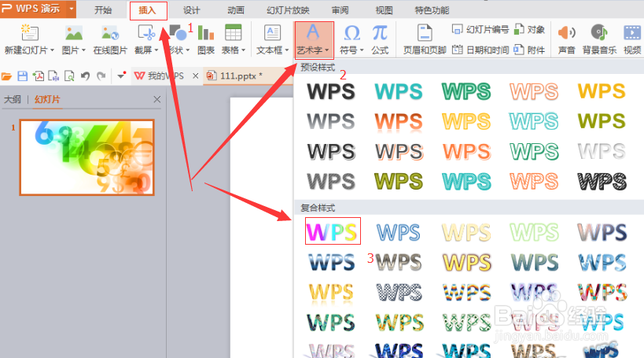Select the blue outline composite WordArt style
Image resolution: width=644 pixels, height=358 pixels.
coord(399,233)
